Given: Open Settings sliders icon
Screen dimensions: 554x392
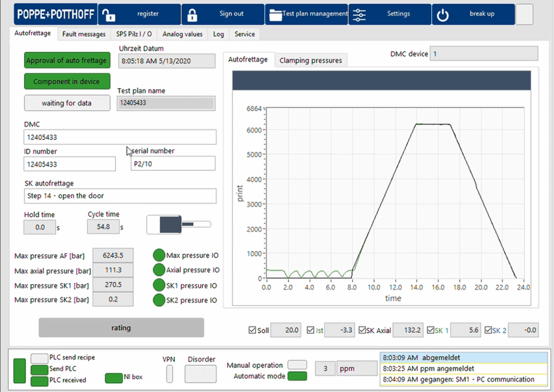Looking at the screenshot, I should click(x=359, y=15).
